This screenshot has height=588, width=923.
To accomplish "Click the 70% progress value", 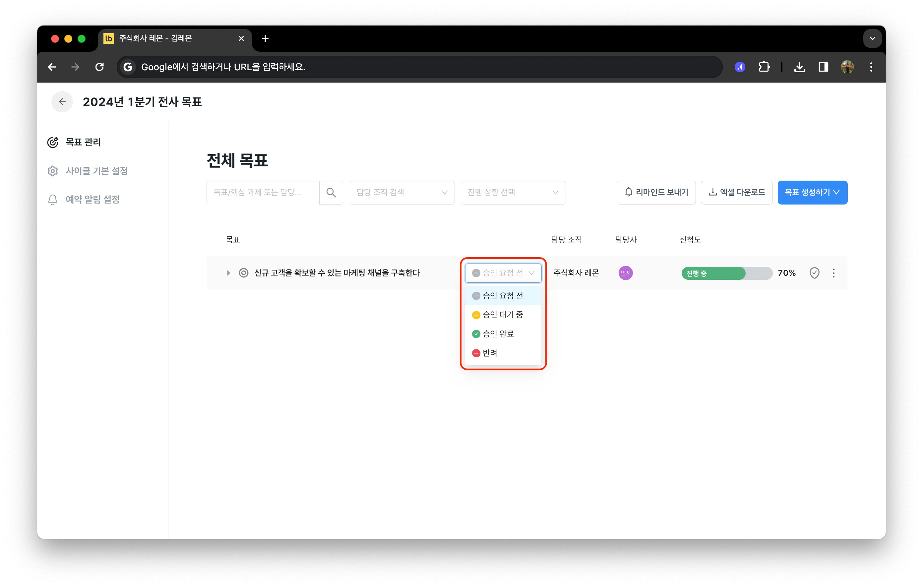I will [786, 273].
